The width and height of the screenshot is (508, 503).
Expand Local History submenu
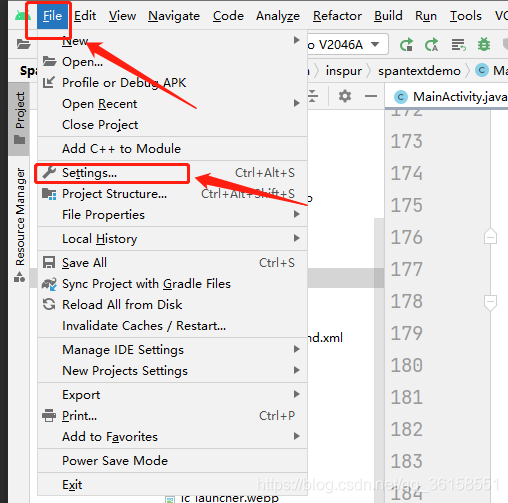tap(172, 239)
